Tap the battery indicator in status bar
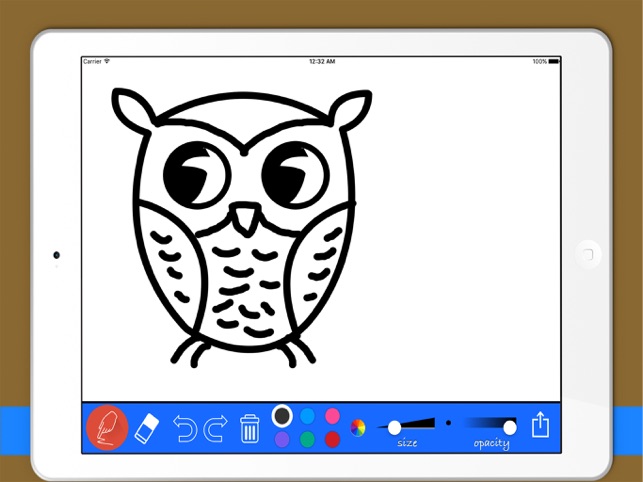The image size is (643, 482). click(x=554, y=62)
